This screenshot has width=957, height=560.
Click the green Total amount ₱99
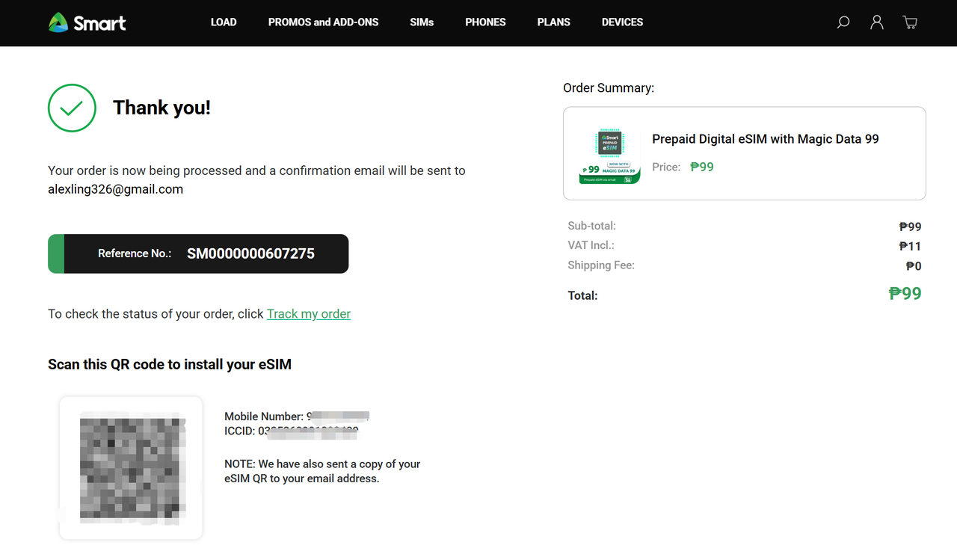(x=905, y=294)
